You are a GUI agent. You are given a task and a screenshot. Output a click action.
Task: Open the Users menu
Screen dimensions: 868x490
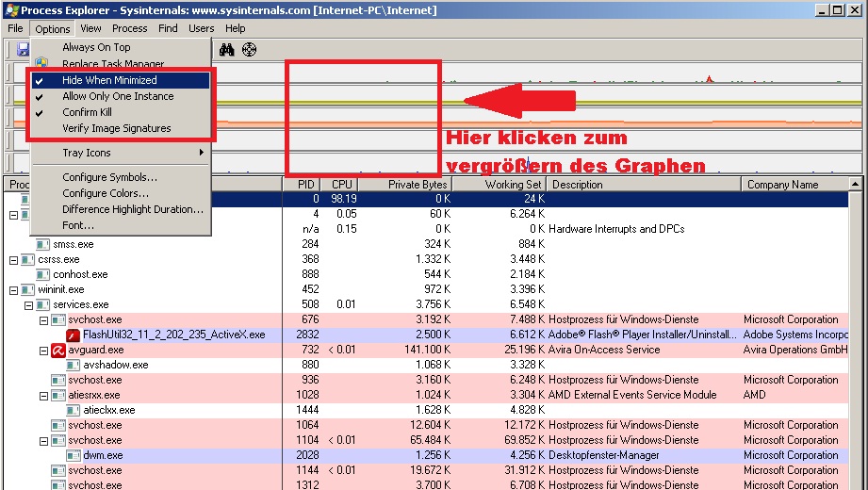(x=201, y=28)
